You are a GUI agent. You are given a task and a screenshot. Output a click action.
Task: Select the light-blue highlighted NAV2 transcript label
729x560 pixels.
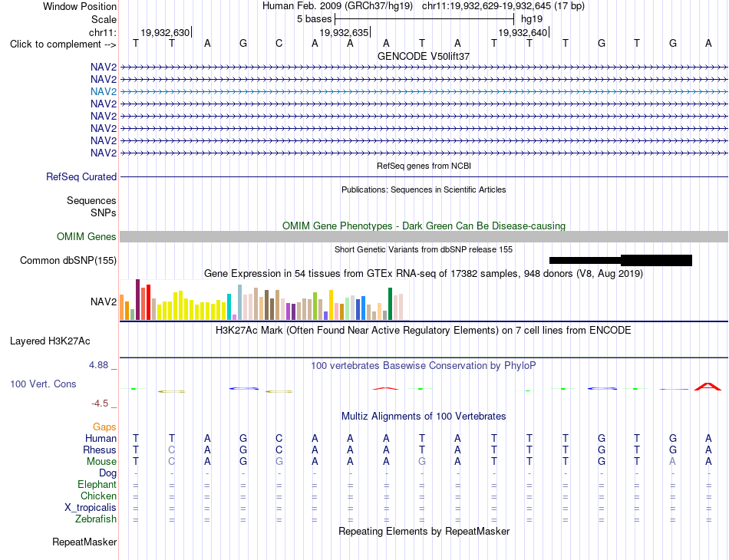click(104, 91)
